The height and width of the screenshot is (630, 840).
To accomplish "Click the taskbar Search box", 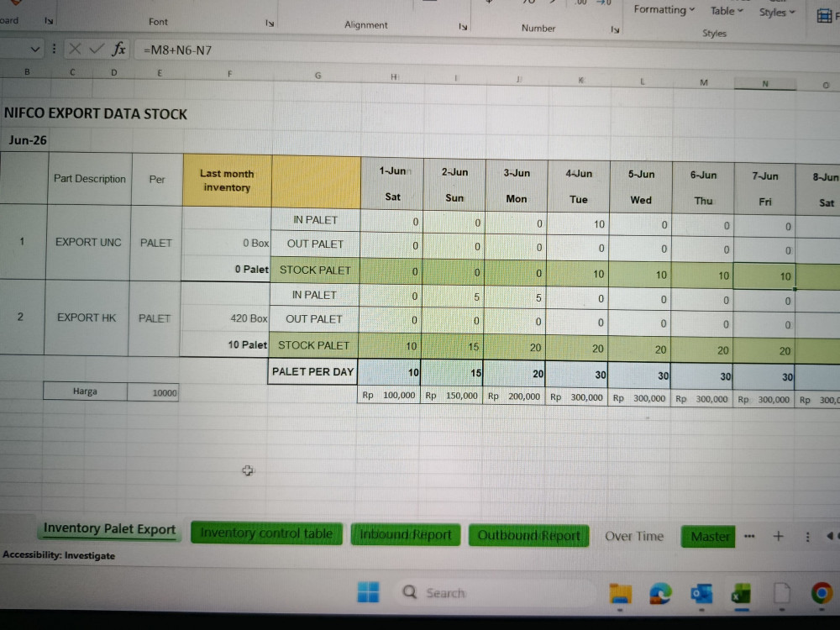I will (x=496, y=592).
